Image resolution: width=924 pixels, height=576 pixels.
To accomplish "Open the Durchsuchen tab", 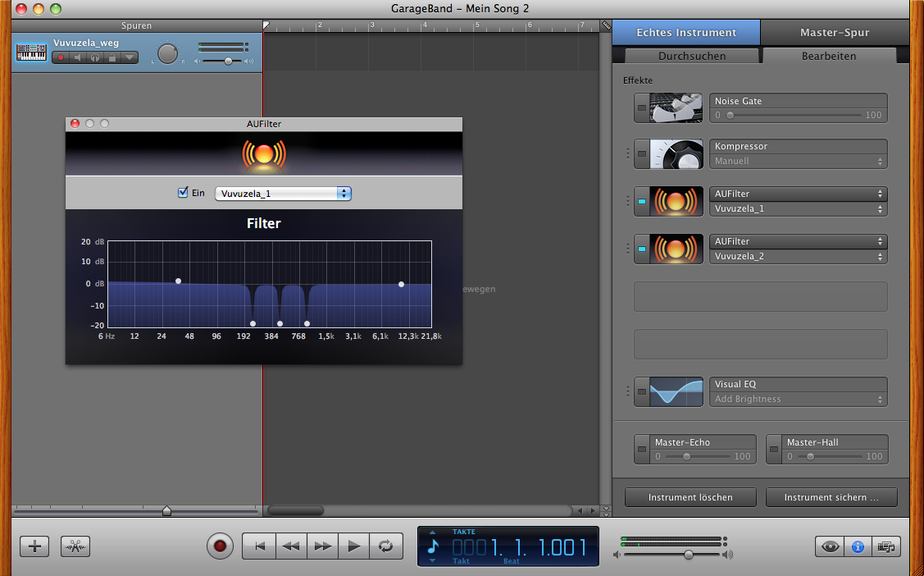I will pos(692,56).
